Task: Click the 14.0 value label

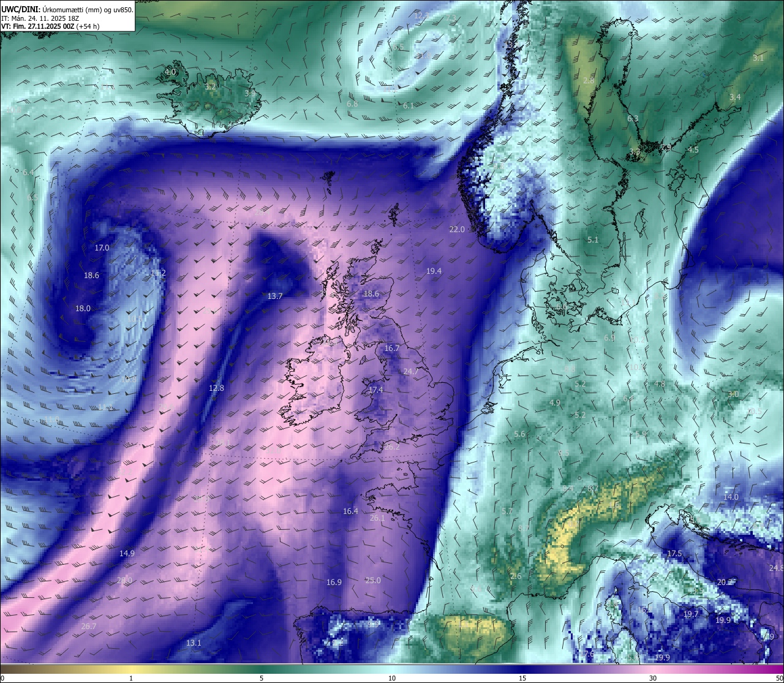Action: [x=731, y=497]
